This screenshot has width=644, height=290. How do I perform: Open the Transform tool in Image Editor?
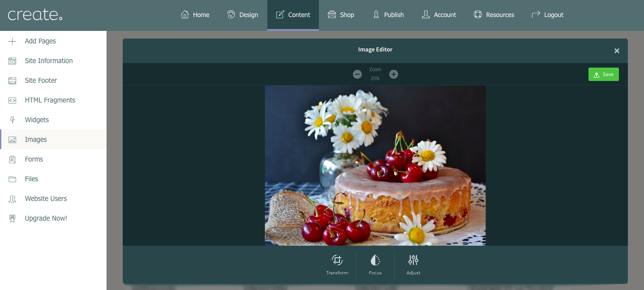pos(337,265)
